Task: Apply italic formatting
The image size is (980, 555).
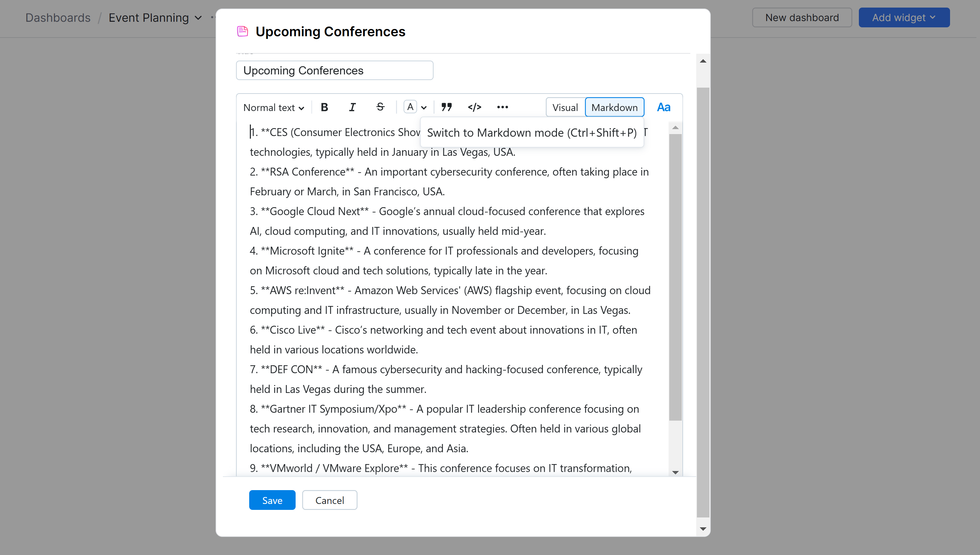Action: point(352,107)
